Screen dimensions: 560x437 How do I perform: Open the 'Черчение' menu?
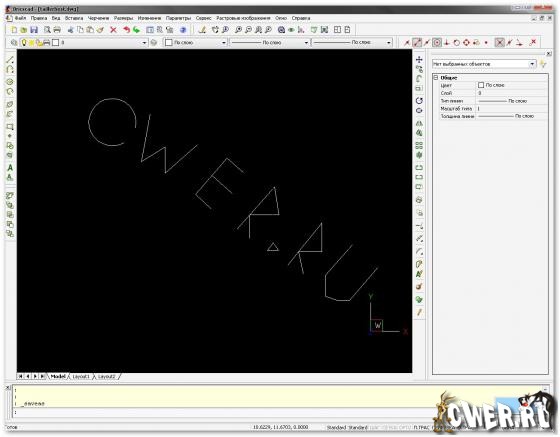point(99,18)
